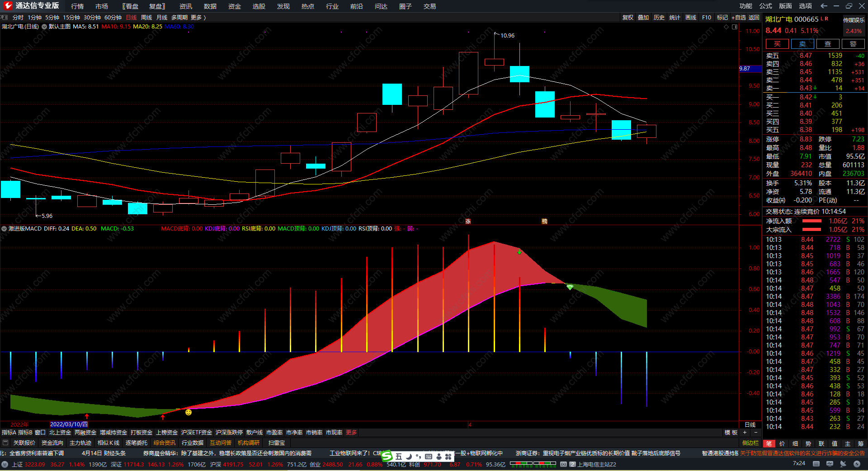Click the minus button beside 模板
Image resolution: width=868 pixels, height=471 pixels.
755,433
